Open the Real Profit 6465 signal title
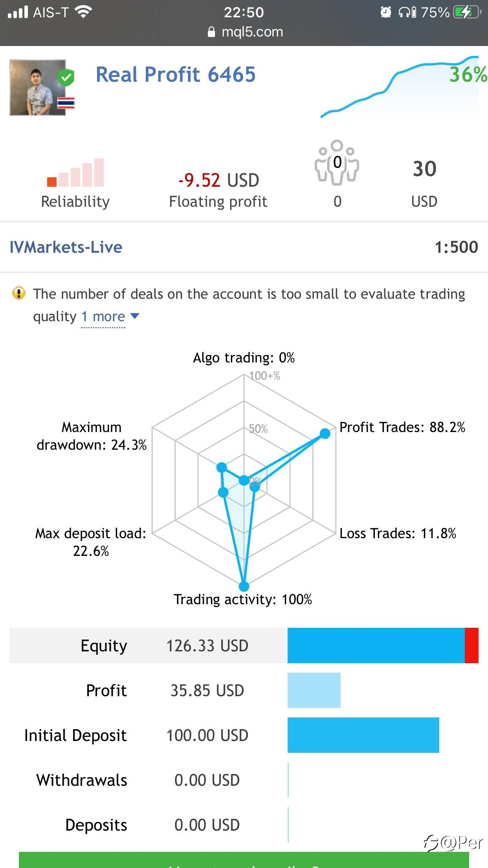The image size is (488, 868). tap(176, 74)
